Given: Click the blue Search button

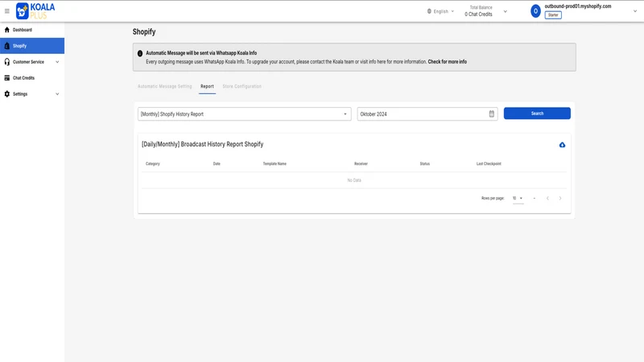Looking at the screenshot, I should pos(537,113).
